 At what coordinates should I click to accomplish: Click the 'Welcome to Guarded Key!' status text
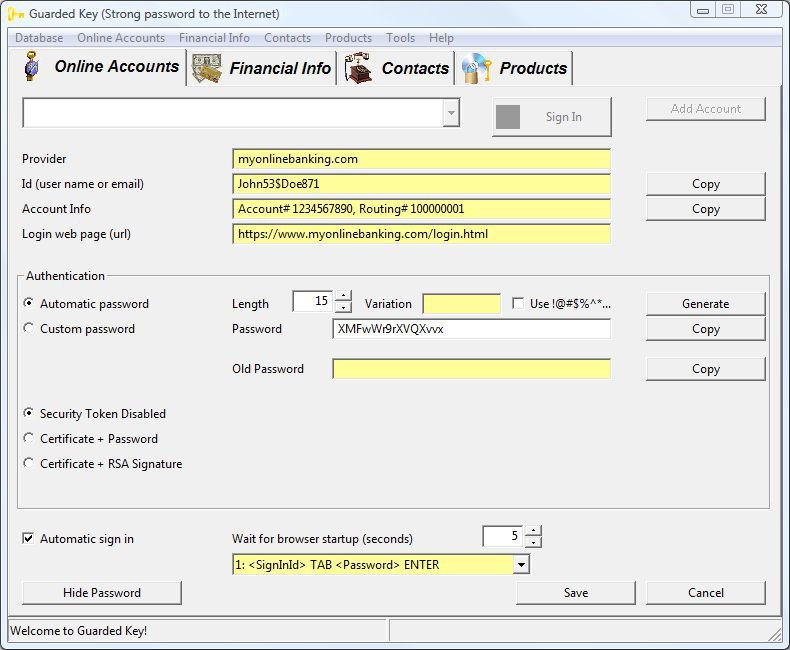tap(79, 631)
